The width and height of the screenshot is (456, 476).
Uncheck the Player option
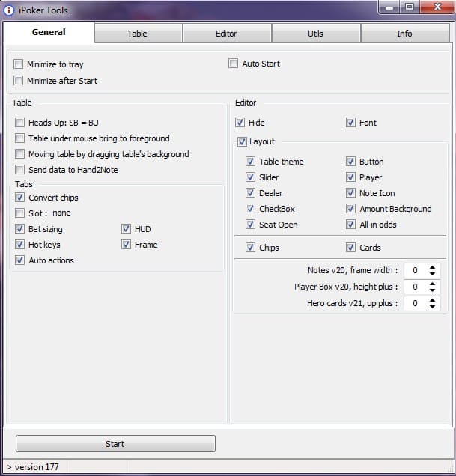tap(350, 177)
